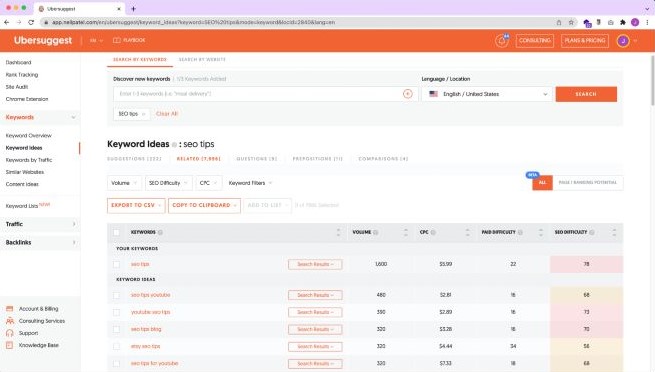The width and height of the screenshot is (655, 372).
Task: Click the Clear All link
Action: point(167,114)
